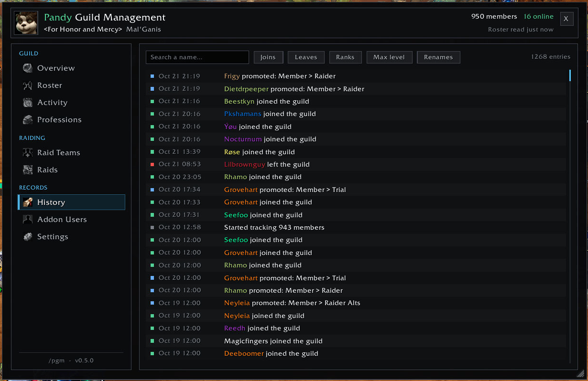Screen dimensions: 588x381
Task: Switch to the Activity page label
Action: pyautogui.click(x=52, y=103)
